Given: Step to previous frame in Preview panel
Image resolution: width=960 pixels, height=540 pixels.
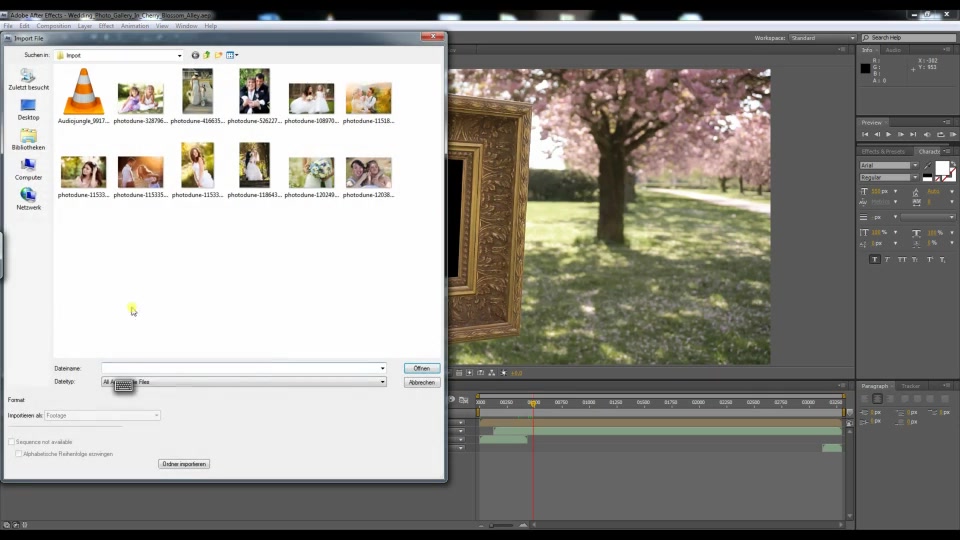Looking at the screenshot, I should 877,135.
